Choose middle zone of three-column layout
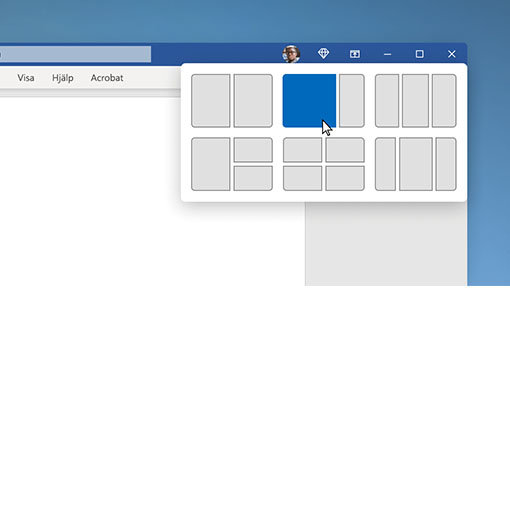 [415, 101]
